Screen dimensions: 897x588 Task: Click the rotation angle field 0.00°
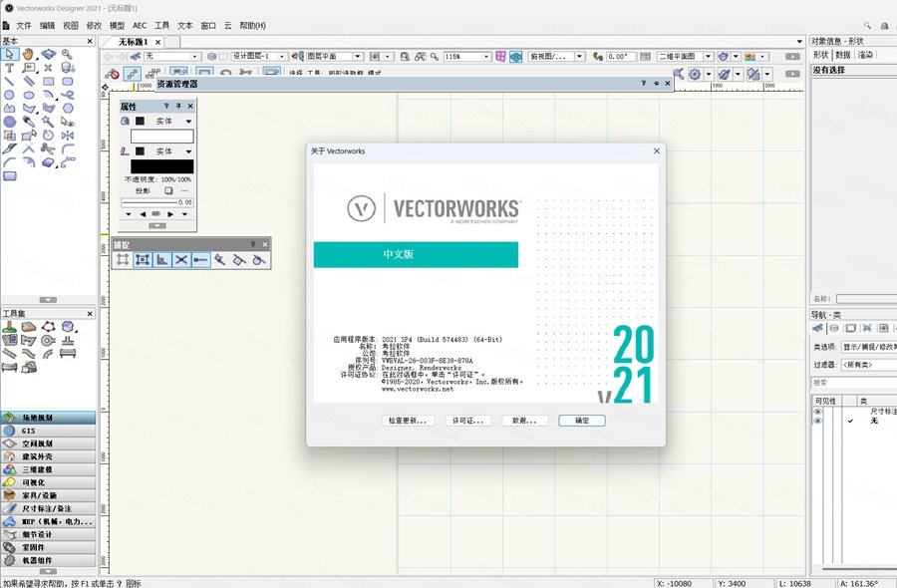pos(621,56)
